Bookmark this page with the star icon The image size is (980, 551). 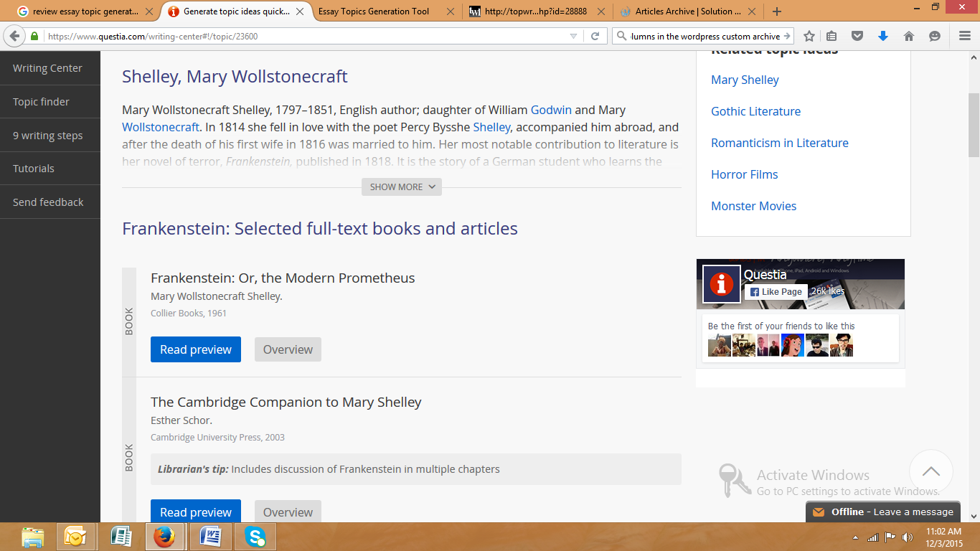[809, 36]
